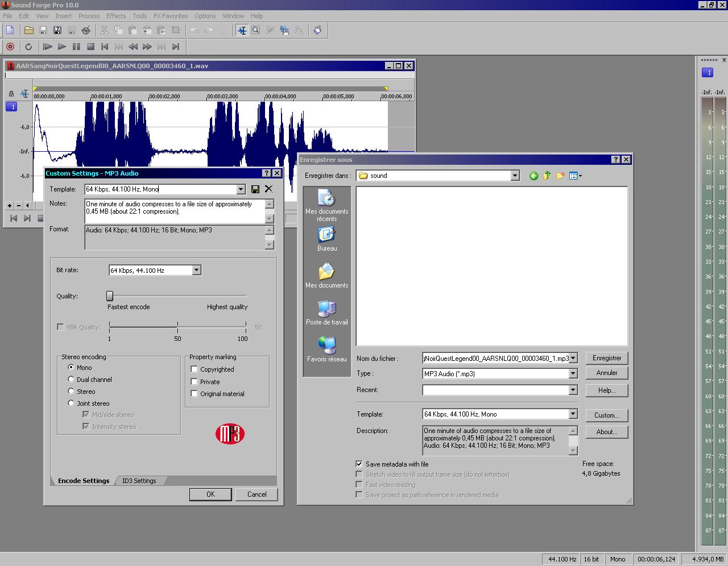The width and height of the screenshot is (728, 566).
Task: Go to End in the main transport toolbar
Action: tap(176, 47)
